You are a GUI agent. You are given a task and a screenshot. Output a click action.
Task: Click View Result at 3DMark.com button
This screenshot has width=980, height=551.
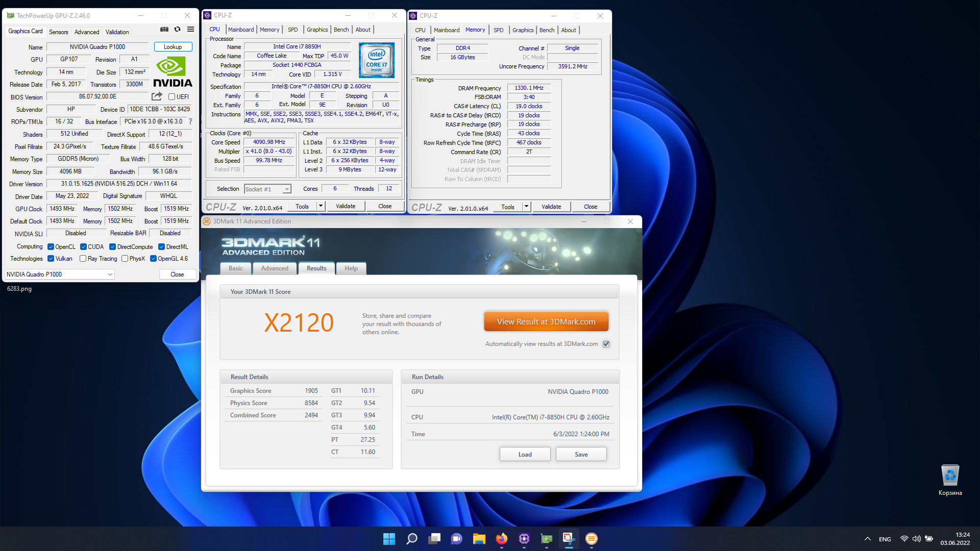tap(546, 321)
